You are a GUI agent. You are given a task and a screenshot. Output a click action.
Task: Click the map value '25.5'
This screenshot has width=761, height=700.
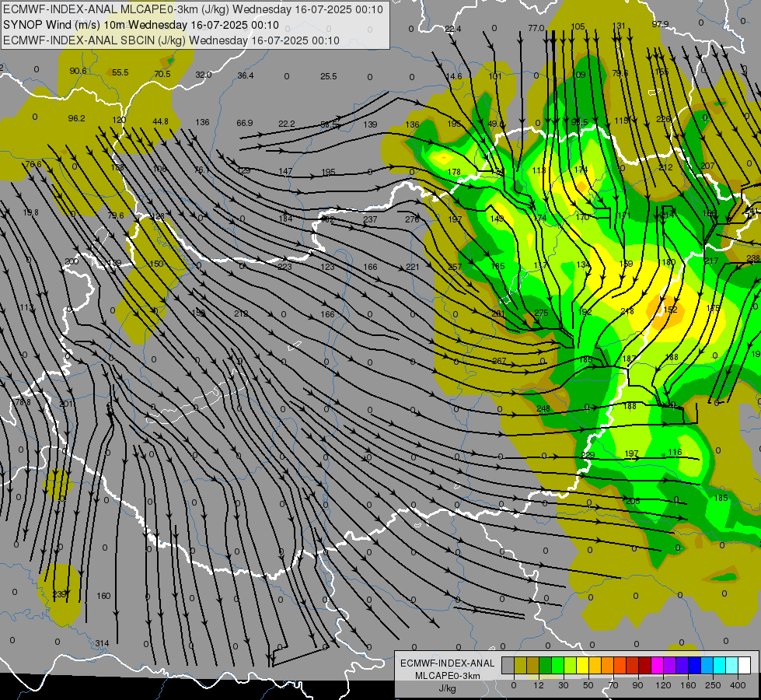coord(329,76)
